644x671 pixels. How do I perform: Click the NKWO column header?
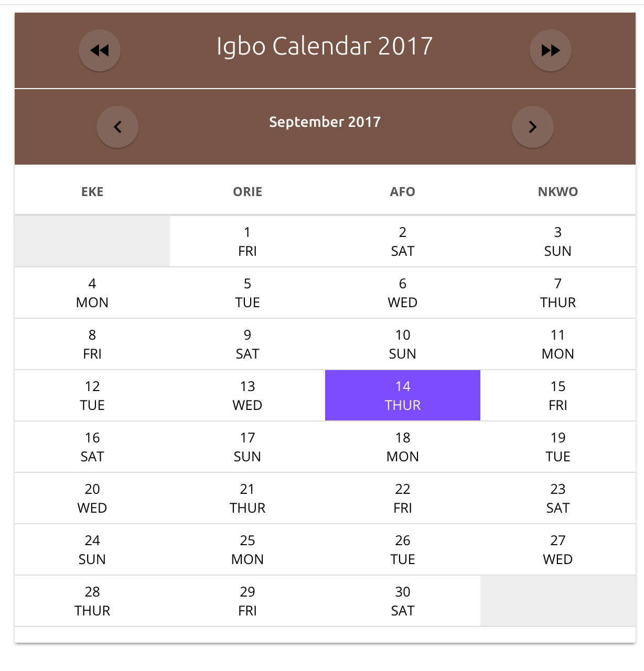558,192
